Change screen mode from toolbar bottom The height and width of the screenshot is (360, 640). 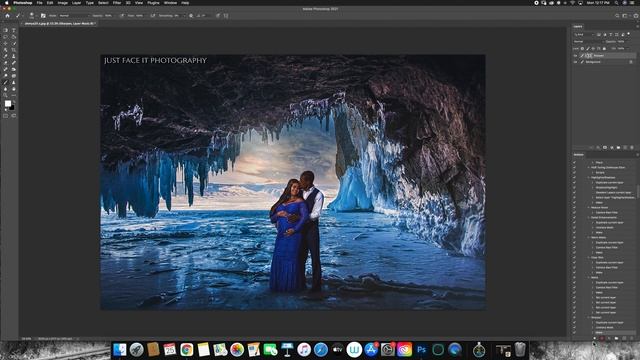pyautogui.click(x=14, y=116)
